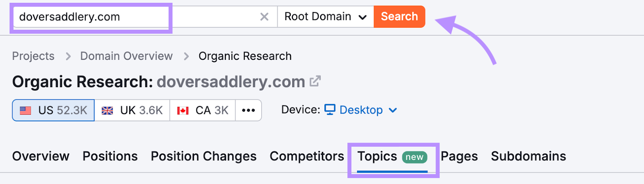Open doversaddlery.com via the external link icon
The height and width of the screenshot is (184, 644).
click(x=315, y=81)
